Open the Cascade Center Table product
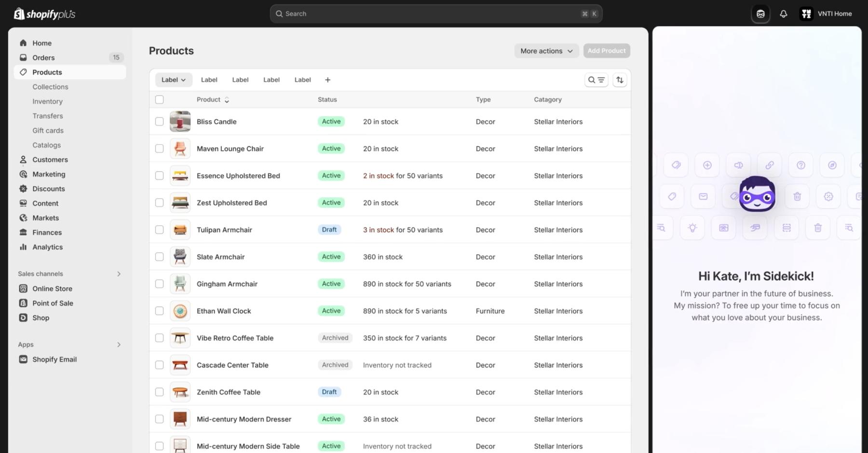Screen dimensions: 868x453 (232, 365)
